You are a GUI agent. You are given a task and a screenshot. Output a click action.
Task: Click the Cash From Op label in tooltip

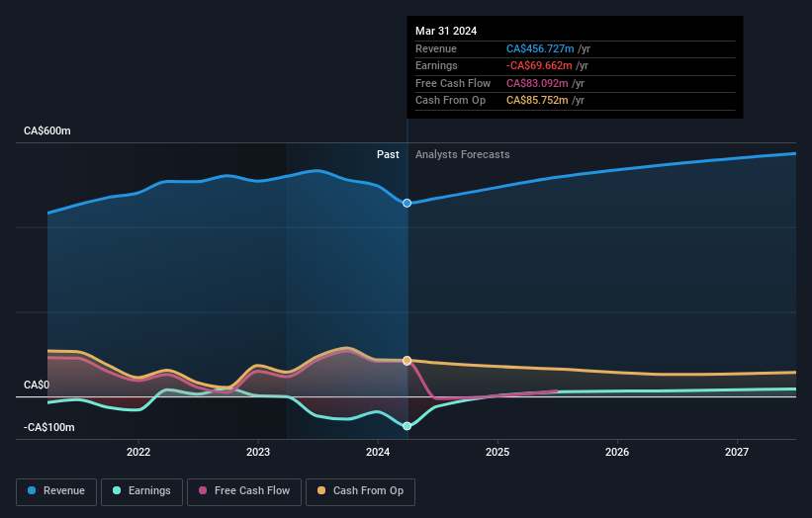451,101
